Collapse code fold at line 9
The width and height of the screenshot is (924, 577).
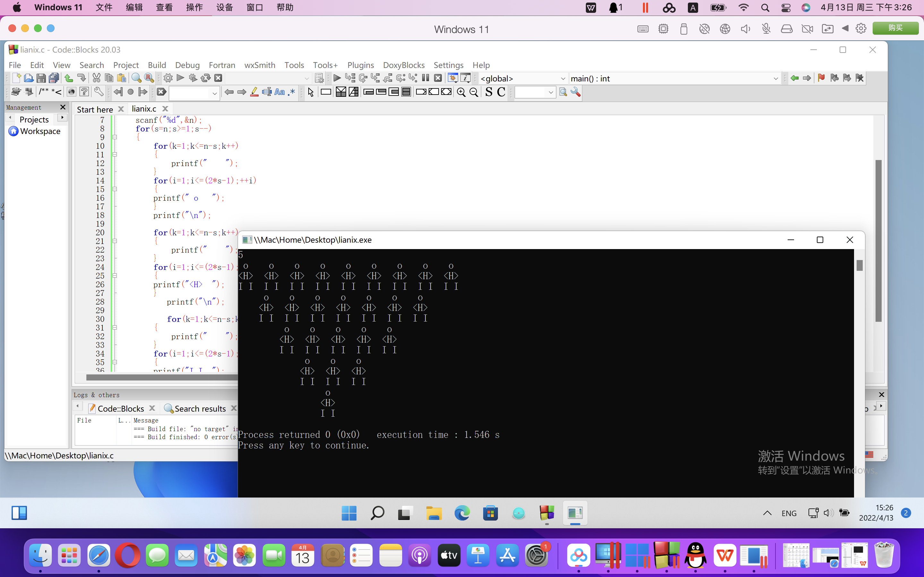click(115, 137)
